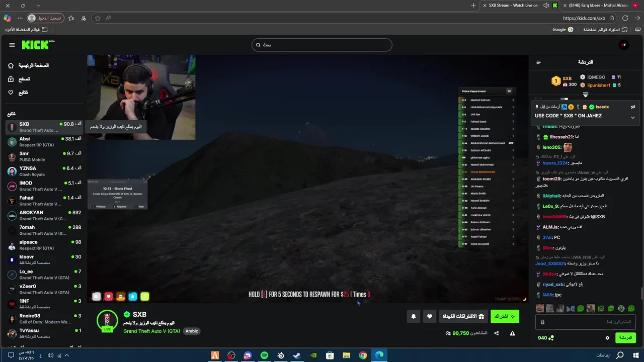Select 7omah channel avatar
This screenshot has height=362, width=644.
point(12,230)
